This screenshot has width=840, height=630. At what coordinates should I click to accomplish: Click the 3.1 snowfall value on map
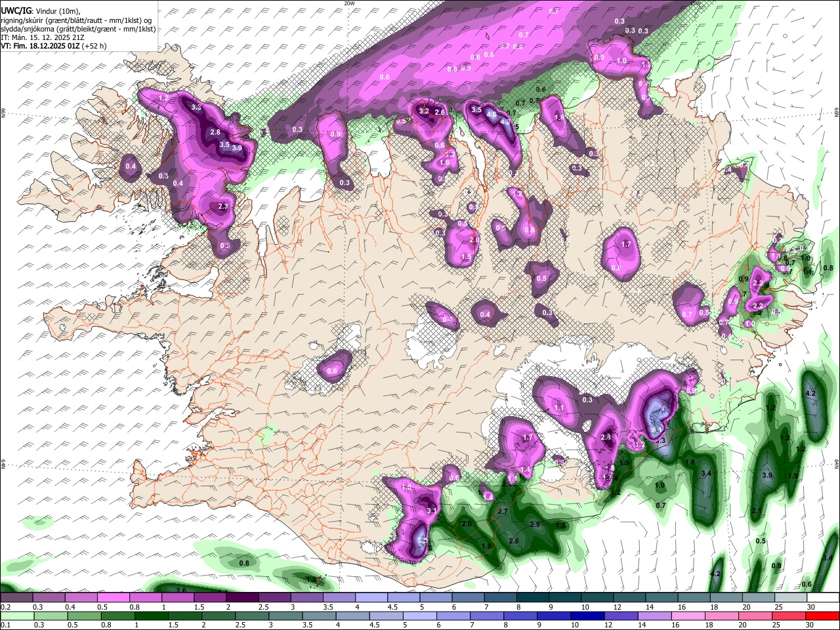coord(431,511)
